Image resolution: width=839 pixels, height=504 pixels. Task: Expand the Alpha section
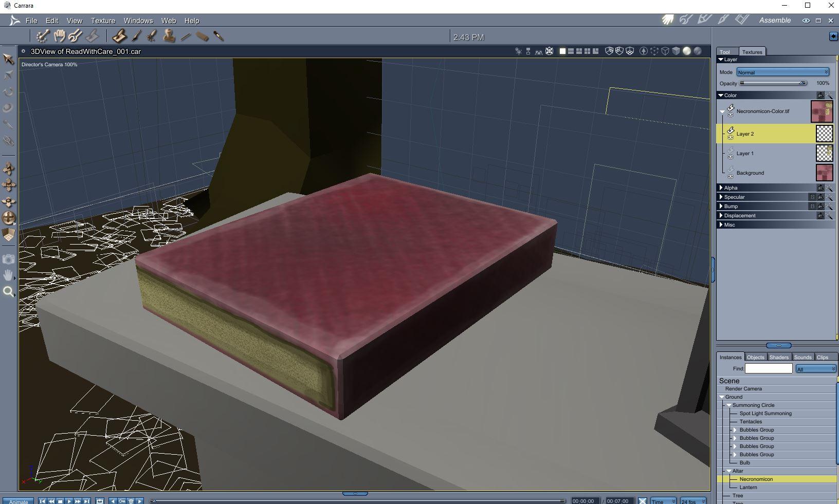(x=721, y=188)
